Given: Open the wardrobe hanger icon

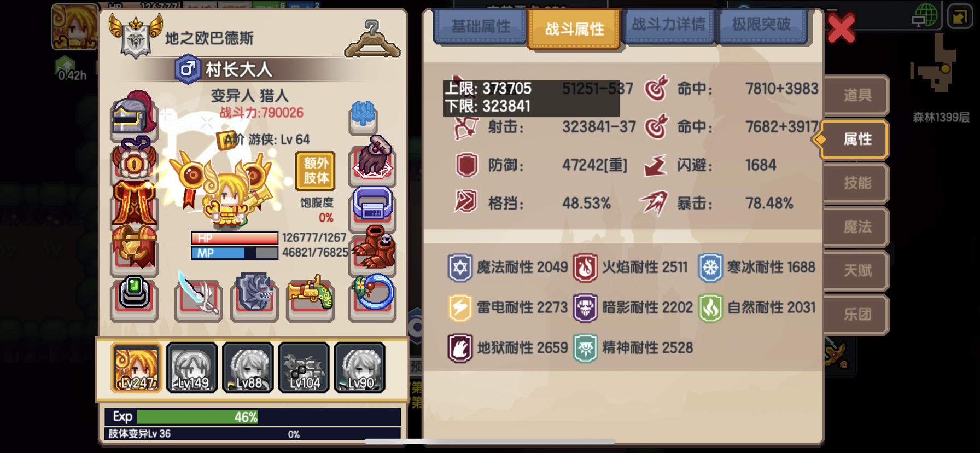Looking at the screenshot, I should click(372, 39).
